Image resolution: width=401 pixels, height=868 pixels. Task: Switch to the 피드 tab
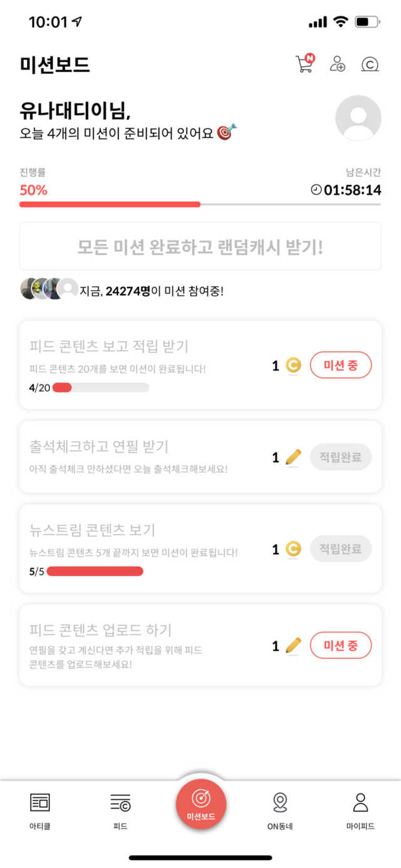click(120, 811)
